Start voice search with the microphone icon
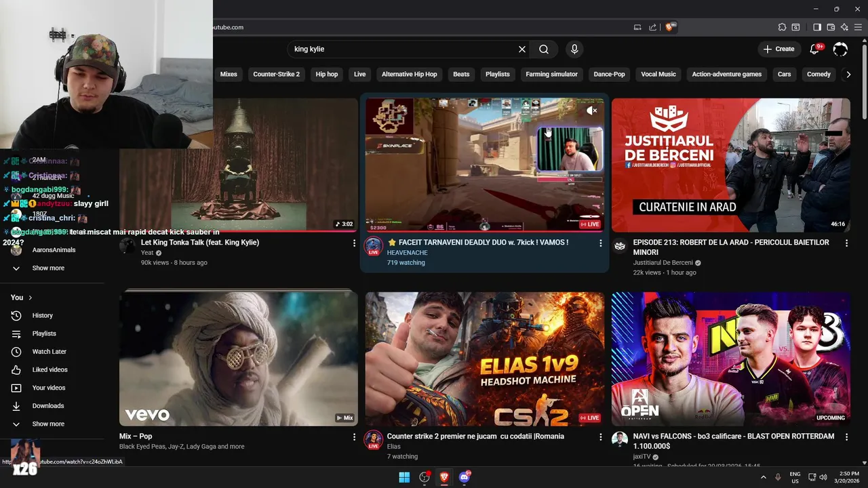 574,49
